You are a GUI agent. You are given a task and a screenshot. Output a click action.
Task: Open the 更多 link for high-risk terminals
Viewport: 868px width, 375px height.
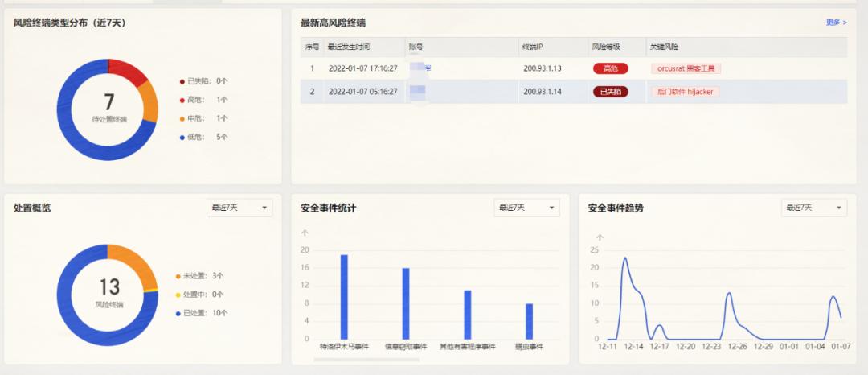[836, 23]
